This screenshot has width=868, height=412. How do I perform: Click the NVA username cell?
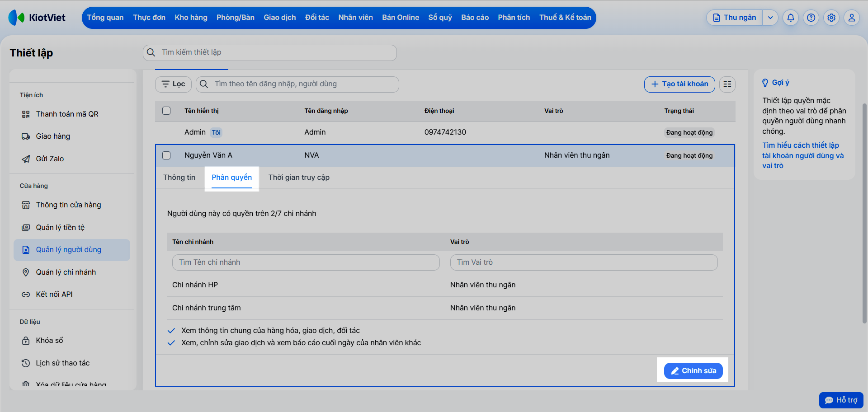[311, 155]
